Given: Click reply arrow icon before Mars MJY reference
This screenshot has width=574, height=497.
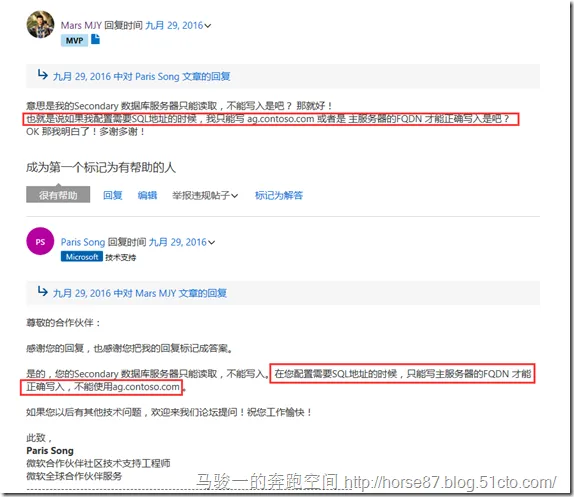Looking at the screenshot, I should (x=42, y=291).
